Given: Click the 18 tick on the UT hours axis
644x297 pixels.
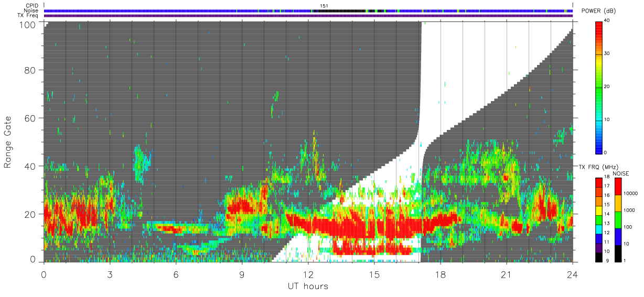Looking at the screenshot, I should (440, 274).
